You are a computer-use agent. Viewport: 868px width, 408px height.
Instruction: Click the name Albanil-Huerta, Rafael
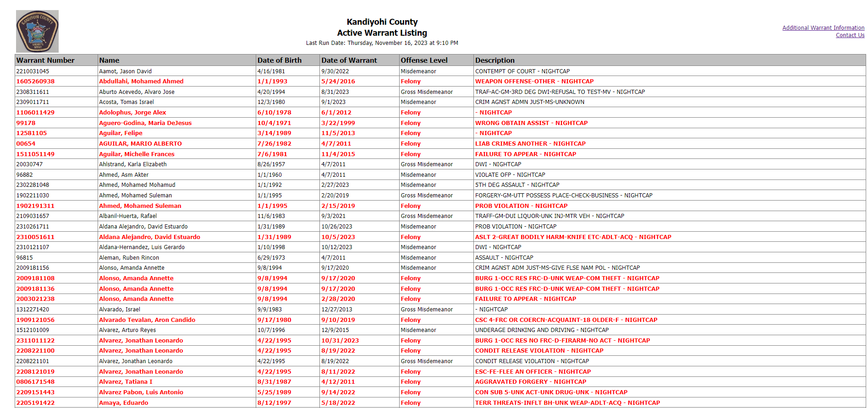click(x=128, y=216)
